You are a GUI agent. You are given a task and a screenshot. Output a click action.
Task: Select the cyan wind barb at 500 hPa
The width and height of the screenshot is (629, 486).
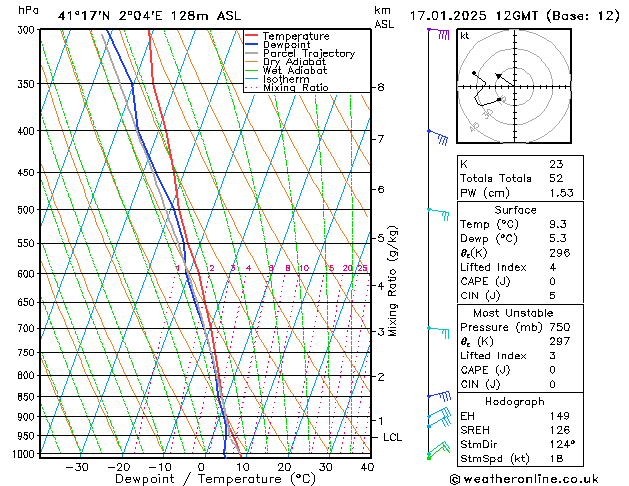[439, 213]
